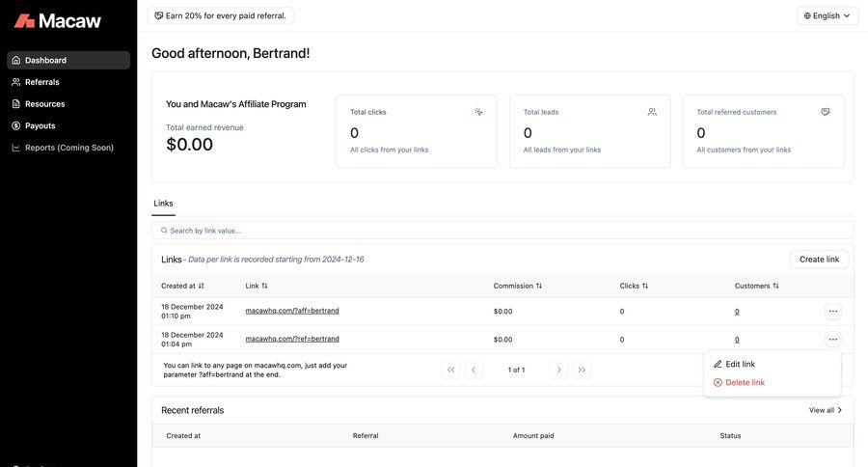
Task: Open more options for ?aff=bertrand row
Action: [833, 312]
